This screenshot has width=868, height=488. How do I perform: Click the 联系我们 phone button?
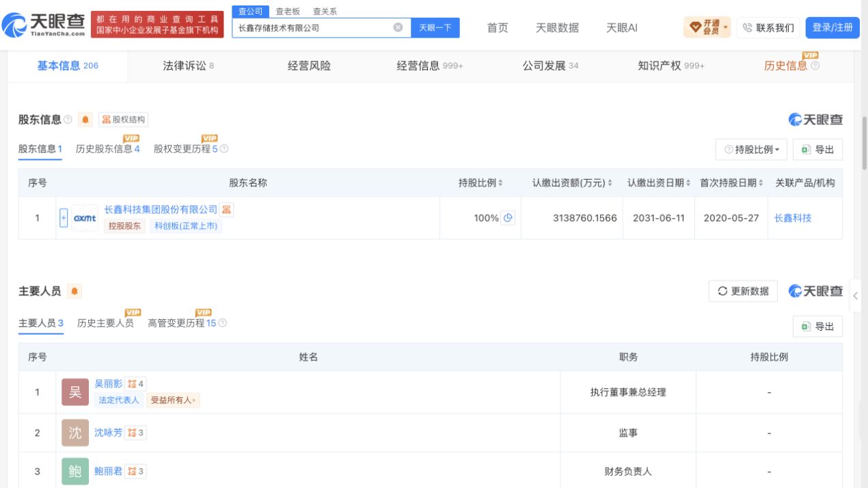click(768, 27)
